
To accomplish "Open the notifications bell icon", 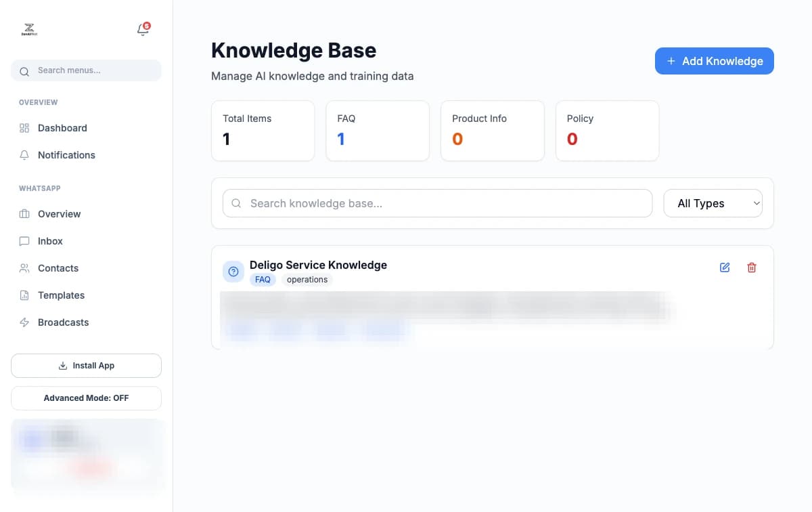I will point(142,30).
